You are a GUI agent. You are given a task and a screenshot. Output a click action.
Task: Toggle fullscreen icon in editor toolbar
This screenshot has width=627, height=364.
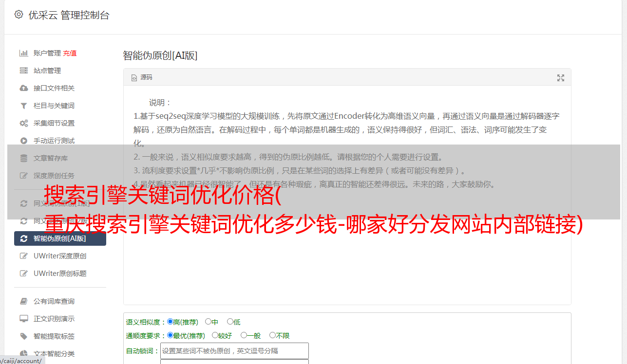point(561,78)
